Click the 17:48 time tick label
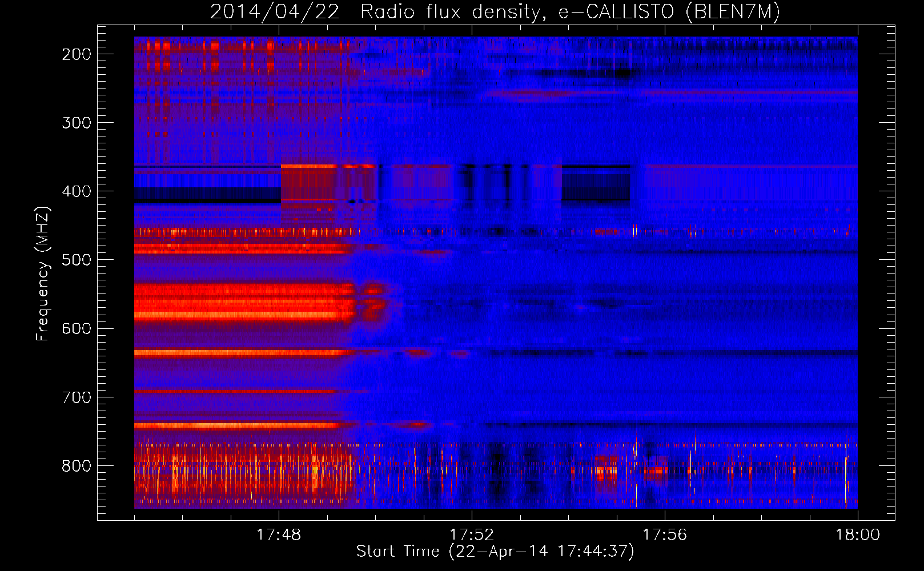The width and height of the screenshot is (924, 571). pyautogui.click(x=279, y=535)
